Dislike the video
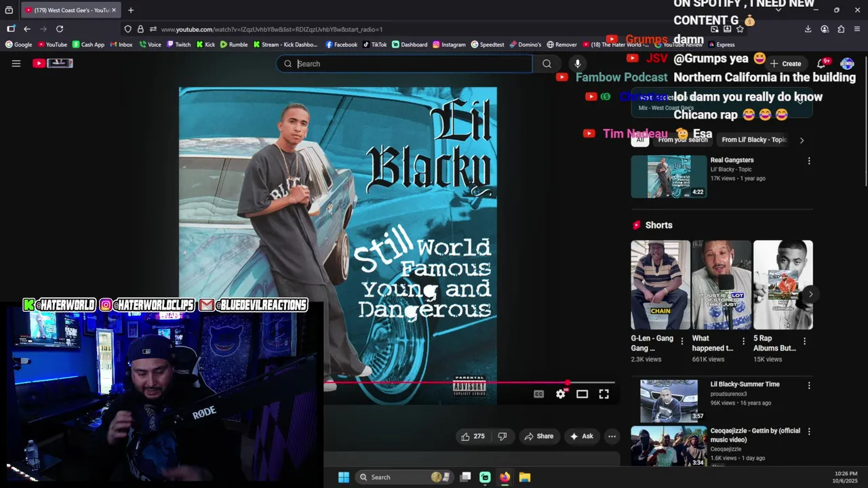This screenshot has width=868, height=488. tap(502, 436)
